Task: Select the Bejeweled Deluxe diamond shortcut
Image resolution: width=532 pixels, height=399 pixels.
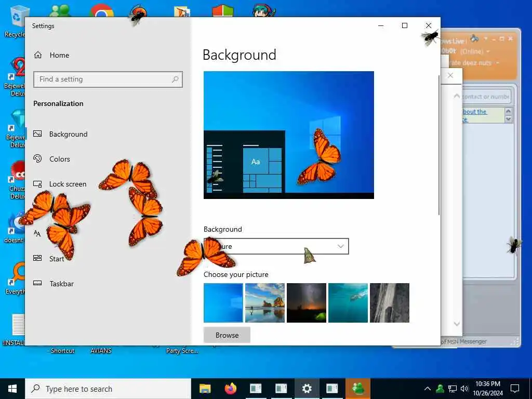Action: click(x=15, y=129)
